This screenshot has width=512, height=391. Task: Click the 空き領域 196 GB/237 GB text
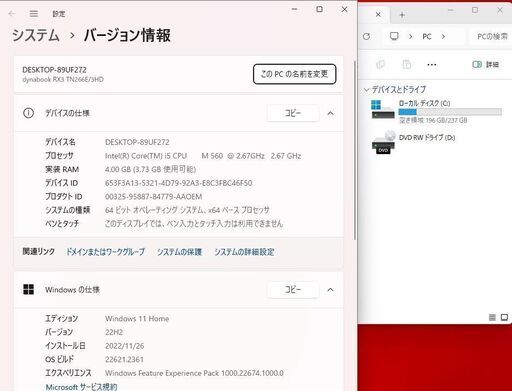(x=433, y=120)
